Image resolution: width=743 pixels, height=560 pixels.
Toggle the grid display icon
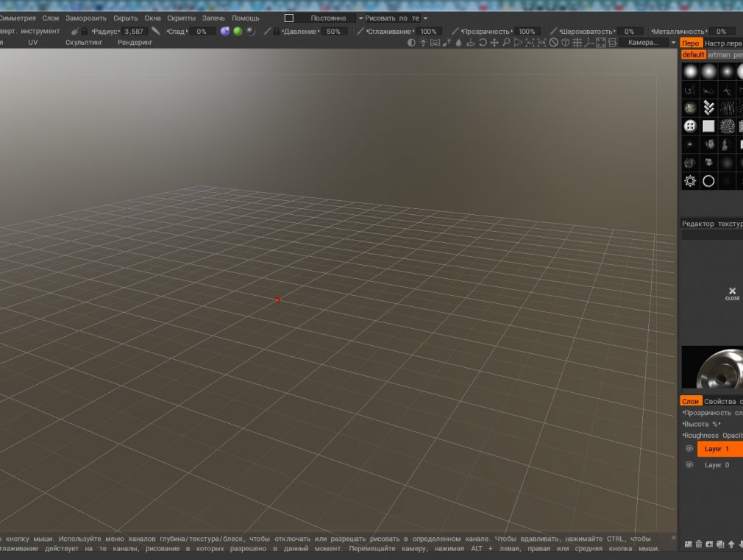pos(577,43)
